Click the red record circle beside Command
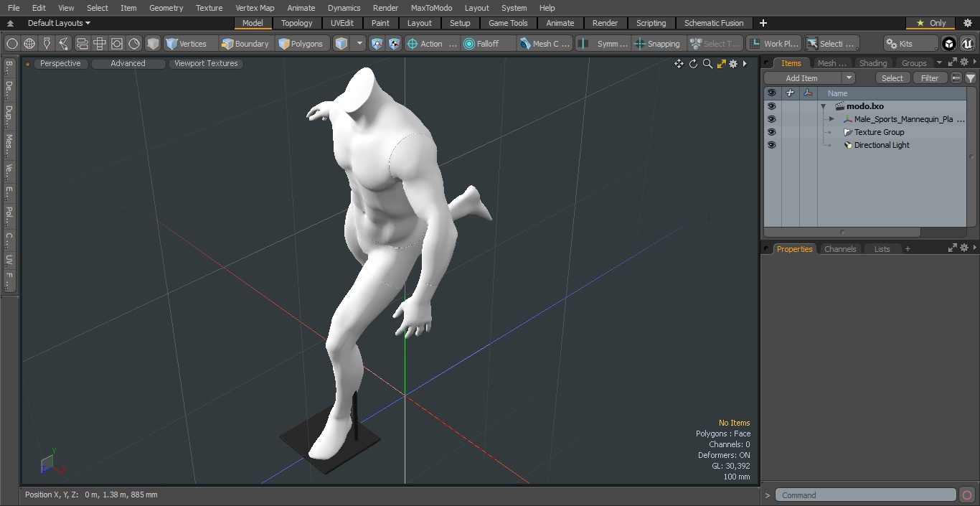980x506 pixels. click(967, 495)
